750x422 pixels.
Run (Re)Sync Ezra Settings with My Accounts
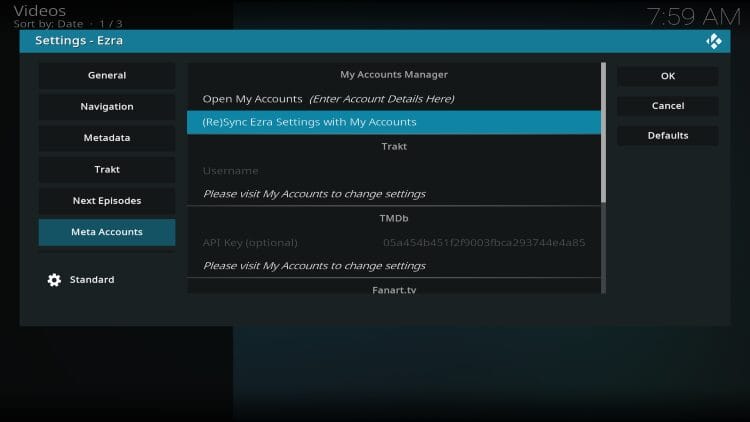[394, 122]
